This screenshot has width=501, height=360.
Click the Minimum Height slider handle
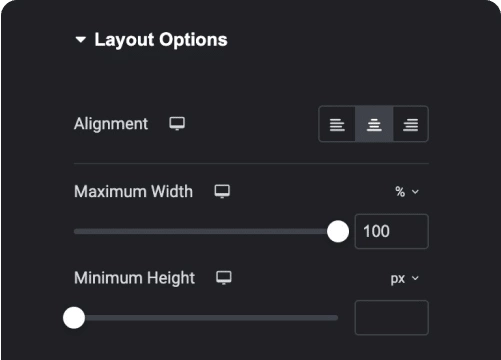74,318
